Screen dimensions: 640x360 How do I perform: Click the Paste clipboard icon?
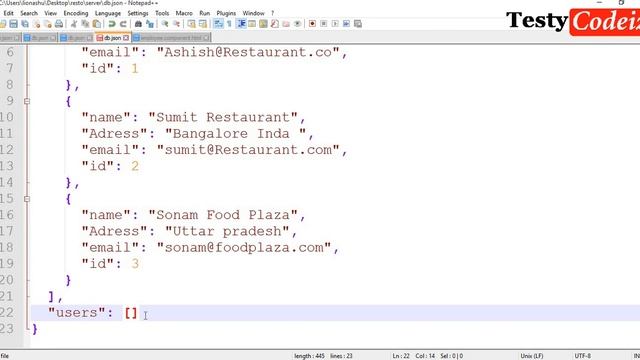point(97,24)
